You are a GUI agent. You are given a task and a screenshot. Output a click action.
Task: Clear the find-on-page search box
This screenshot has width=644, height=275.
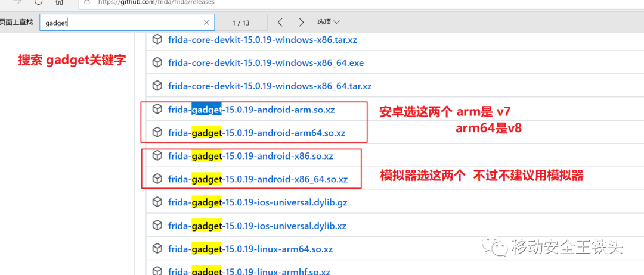[x=206, y=23]
